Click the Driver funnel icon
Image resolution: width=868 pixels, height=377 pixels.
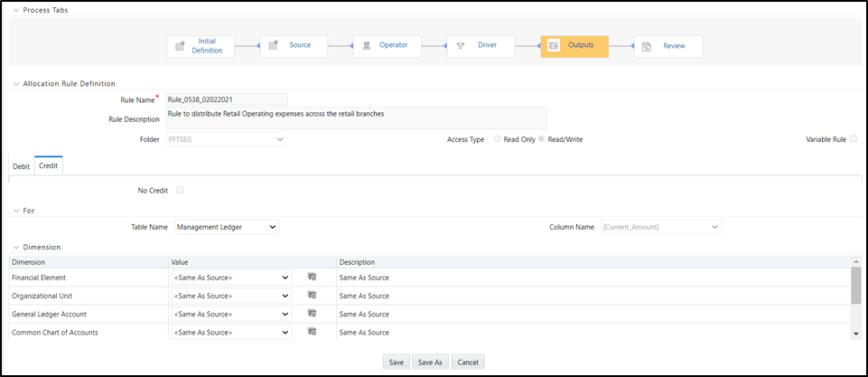click(460, 47)
